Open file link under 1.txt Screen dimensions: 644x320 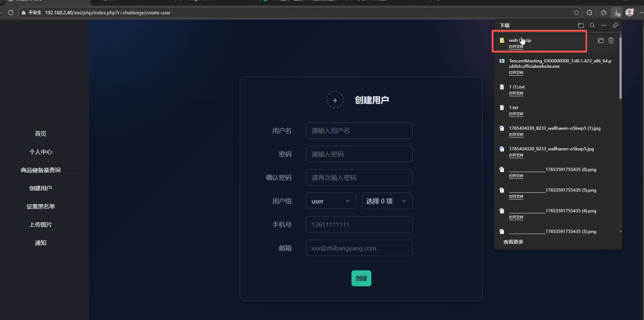click(x=516, y=114)
